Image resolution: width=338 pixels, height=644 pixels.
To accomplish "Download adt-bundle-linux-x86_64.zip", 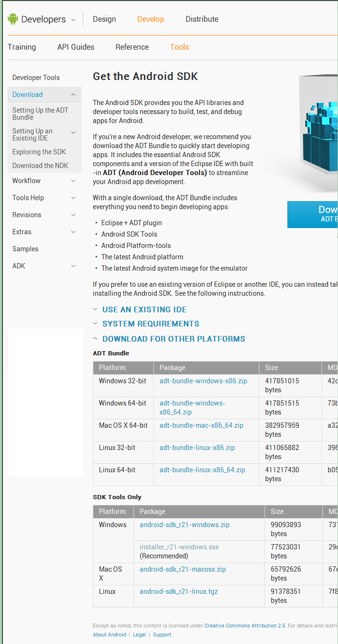I will pyautogui.click(x=202, y=470).
